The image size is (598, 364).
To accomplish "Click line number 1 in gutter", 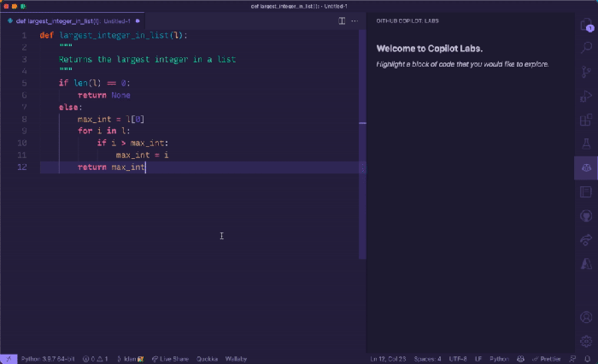I will tap(24, 36).
